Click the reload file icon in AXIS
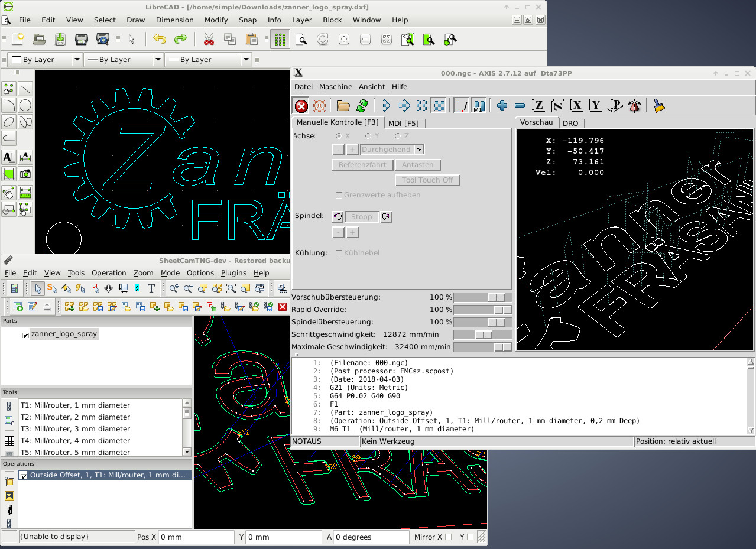 (x=362, y=106)
